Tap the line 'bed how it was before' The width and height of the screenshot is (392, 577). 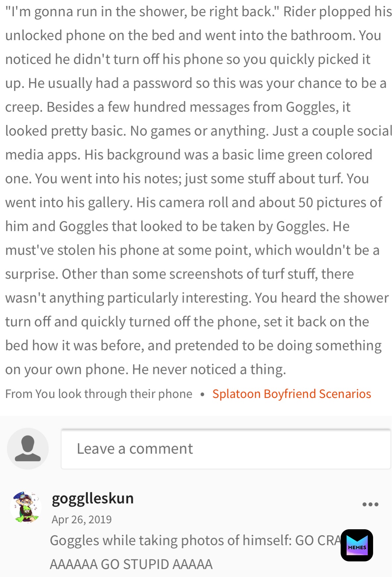coord(194,346)
